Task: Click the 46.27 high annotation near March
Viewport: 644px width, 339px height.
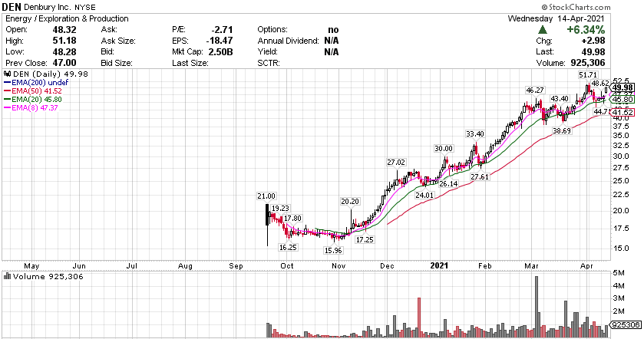Action: tap(535, 90)
